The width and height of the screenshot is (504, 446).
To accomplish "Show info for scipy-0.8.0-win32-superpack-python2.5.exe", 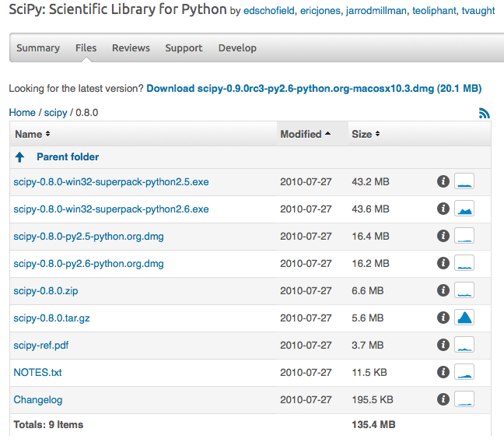I will (443, 181).
